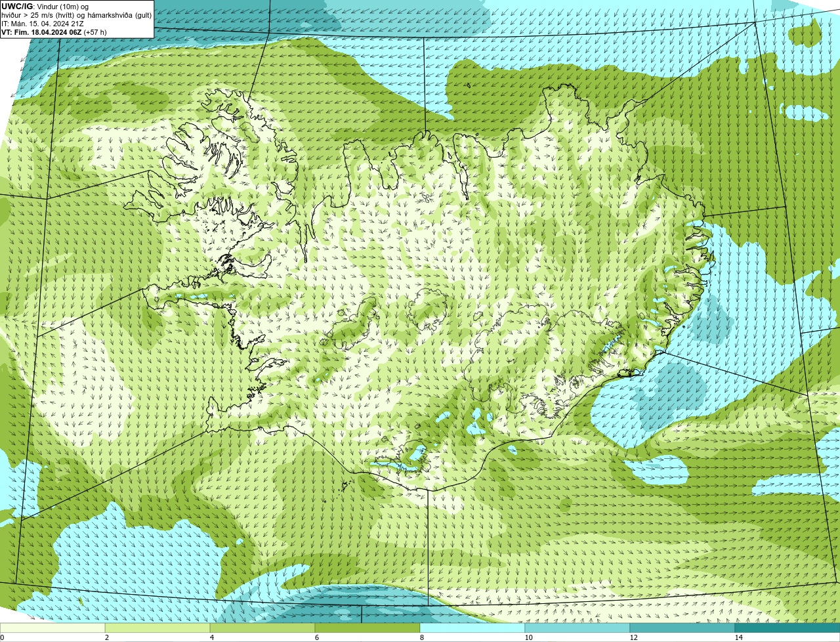Click the 'UWC/IG: Vindur (10m) og' title line
Image resolution: width=840 pixels, height=642 pixels.
click(45, 6)
